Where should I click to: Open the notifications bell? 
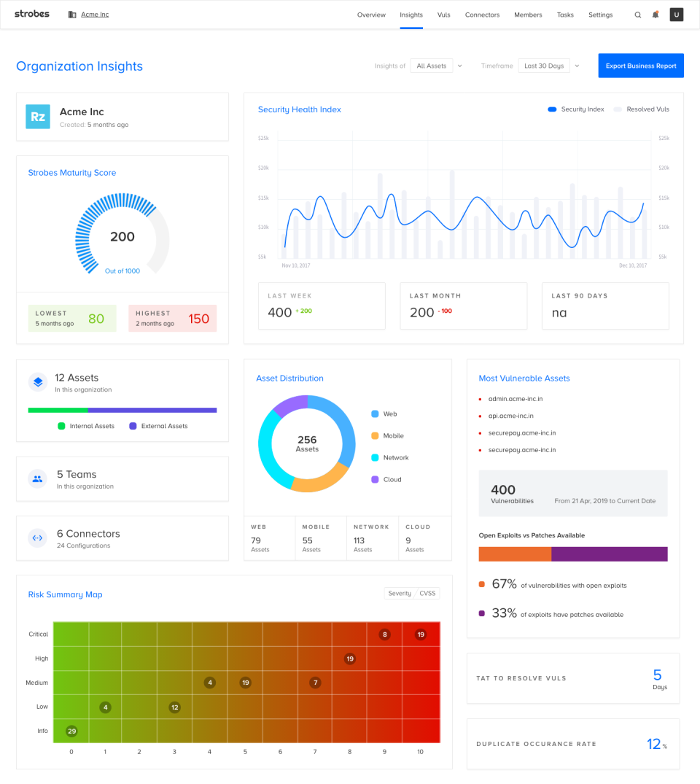click(655, 14)
